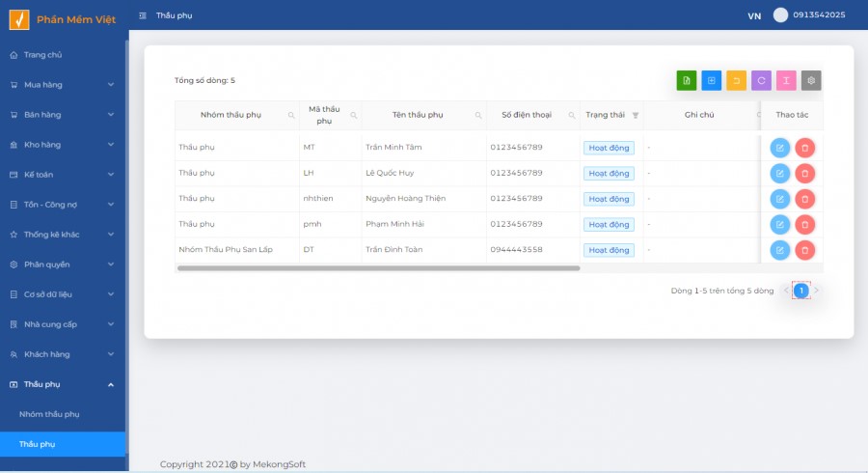Edit the Phạm Minh Hải row
868x473 pixels.
780,224
